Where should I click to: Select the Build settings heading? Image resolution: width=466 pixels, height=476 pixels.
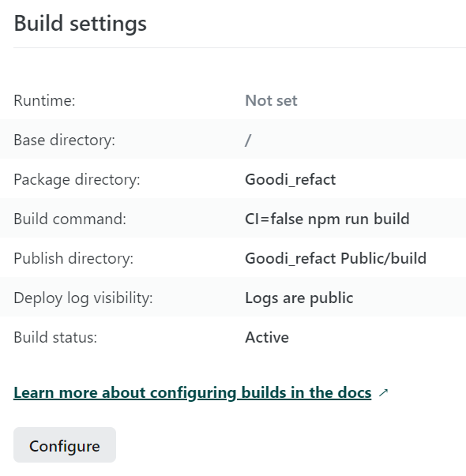[x=81, y=24]
